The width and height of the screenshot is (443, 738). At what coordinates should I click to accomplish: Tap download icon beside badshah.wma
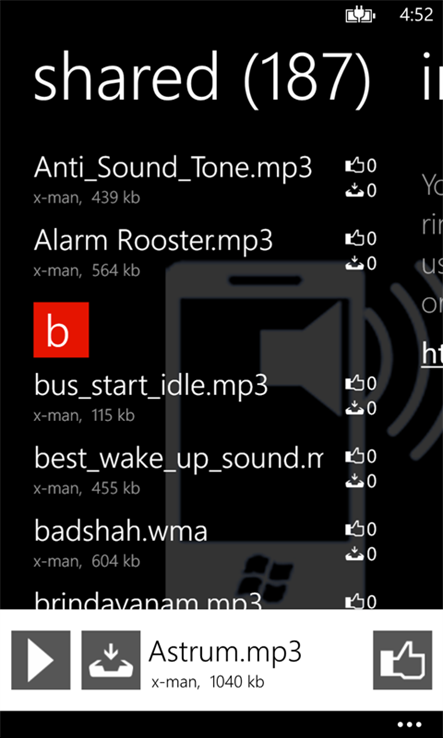coord(354,554)
